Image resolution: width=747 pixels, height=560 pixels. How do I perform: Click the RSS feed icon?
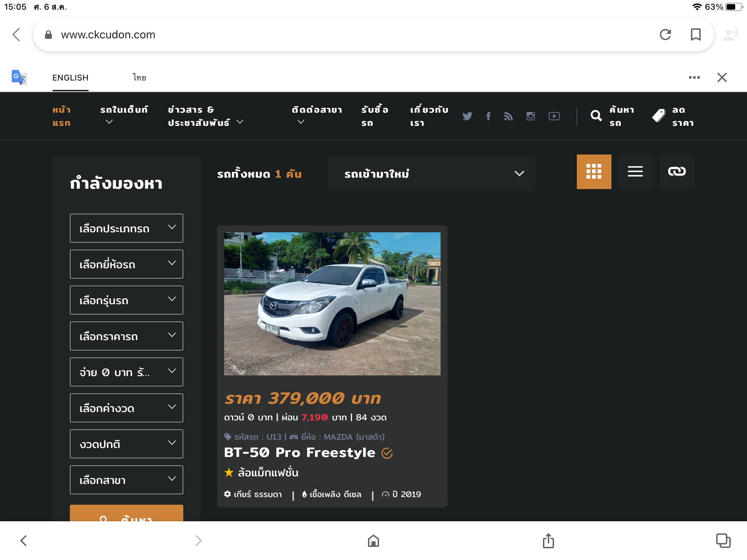tap(508, 116)
